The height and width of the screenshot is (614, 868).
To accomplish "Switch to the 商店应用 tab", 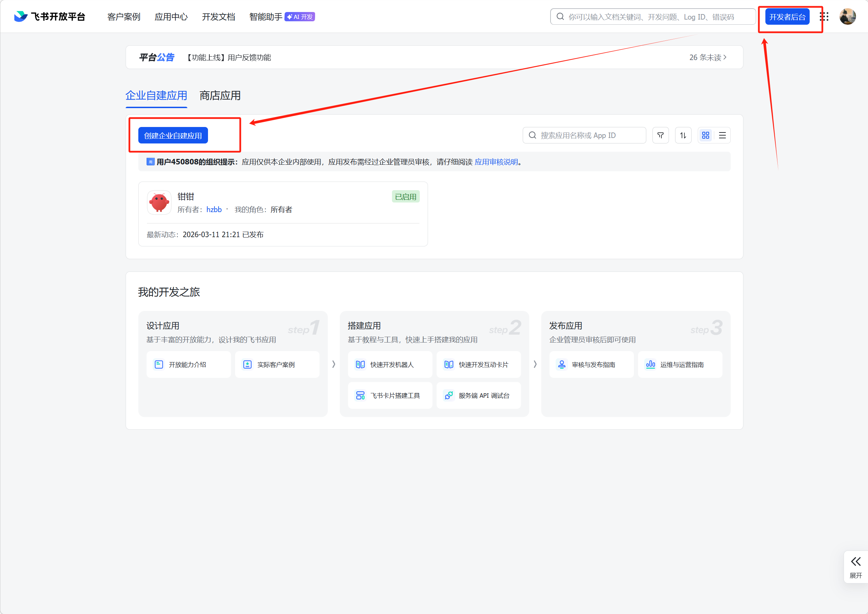I will [220, 96].
